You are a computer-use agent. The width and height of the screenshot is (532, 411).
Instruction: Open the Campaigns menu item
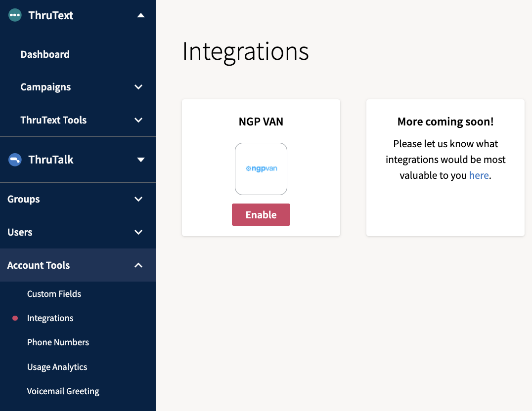[x=45, y=87]
